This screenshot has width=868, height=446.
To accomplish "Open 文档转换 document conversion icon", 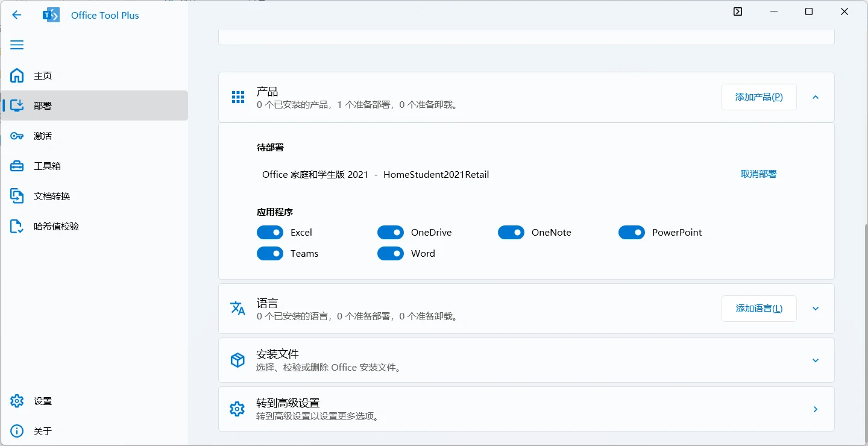I will pyautogui.click(x=17, y=196).
